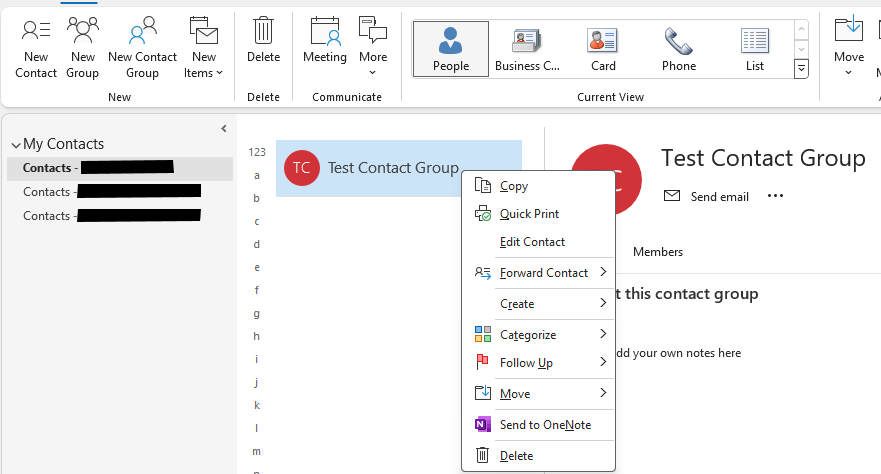
Task: Jump to contacts starting with i
Action: click(257, 359)
